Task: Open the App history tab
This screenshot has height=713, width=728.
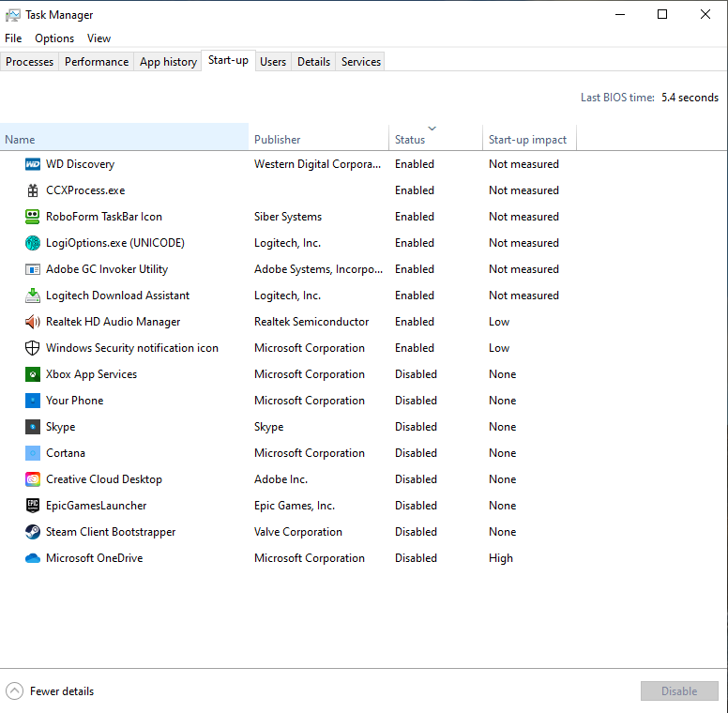Action: tap(168, 62)
